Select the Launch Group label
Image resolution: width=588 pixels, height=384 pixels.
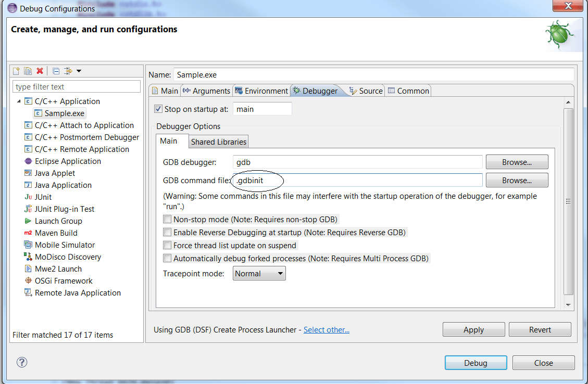(58, 221)
